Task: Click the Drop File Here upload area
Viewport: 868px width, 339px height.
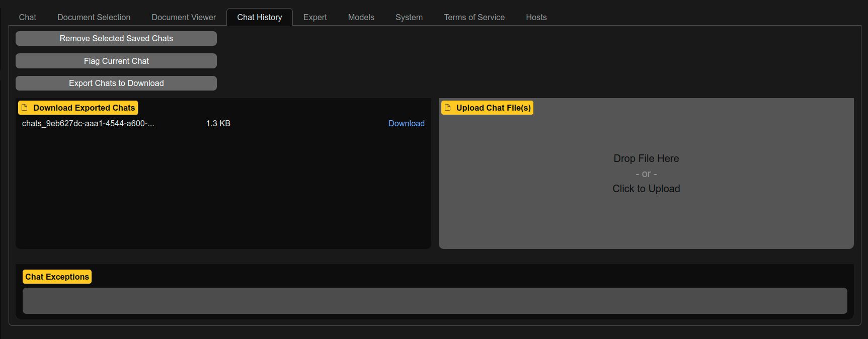Action: pos(646,174)
